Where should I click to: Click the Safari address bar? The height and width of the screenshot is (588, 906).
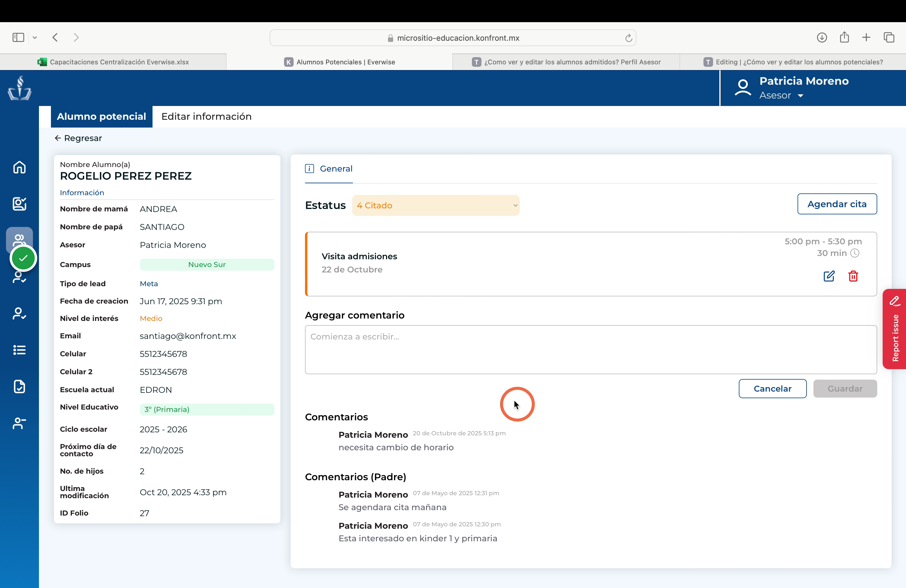[453, 38]
